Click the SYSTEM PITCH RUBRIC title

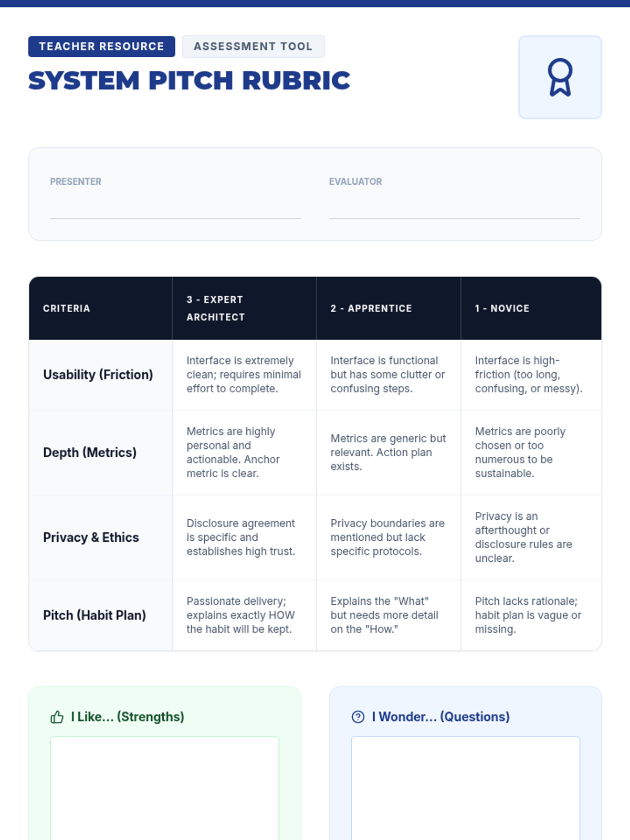click(x=189, y=81)
